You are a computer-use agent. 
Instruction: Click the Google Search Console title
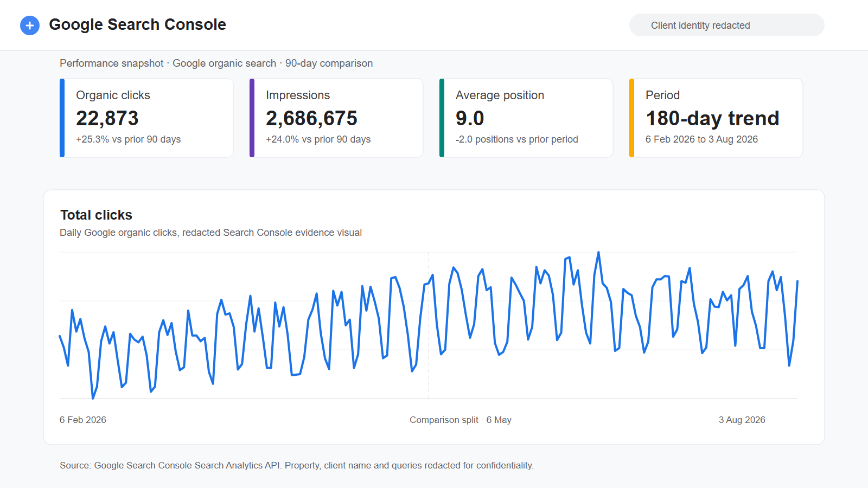coord(137,24)
